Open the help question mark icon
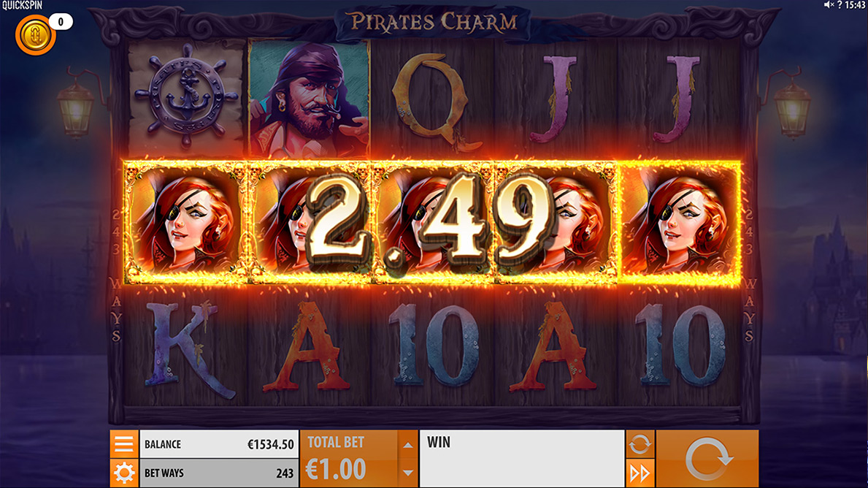 (x=840, y=5)
